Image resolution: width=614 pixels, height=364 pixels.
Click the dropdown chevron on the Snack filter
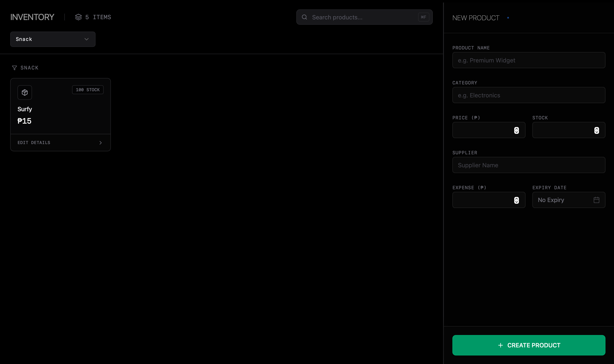86,39
